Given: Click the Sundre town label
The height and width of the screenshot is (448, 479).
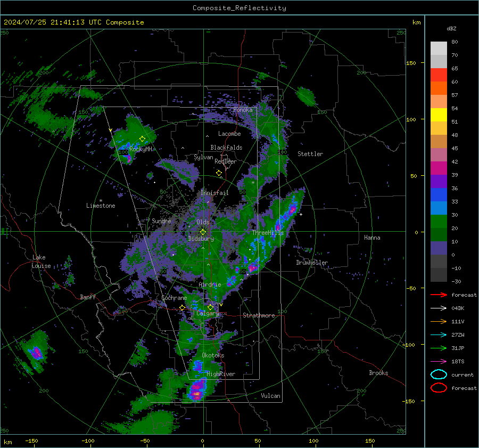Looking at the screenshot, I should click(x=161, y=221).
